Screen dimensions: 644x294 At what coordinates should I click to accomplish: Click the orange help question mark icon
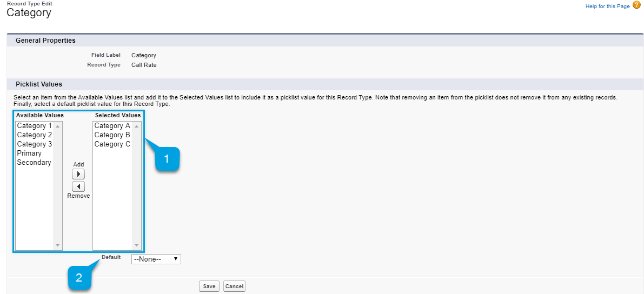click(636, 5)
